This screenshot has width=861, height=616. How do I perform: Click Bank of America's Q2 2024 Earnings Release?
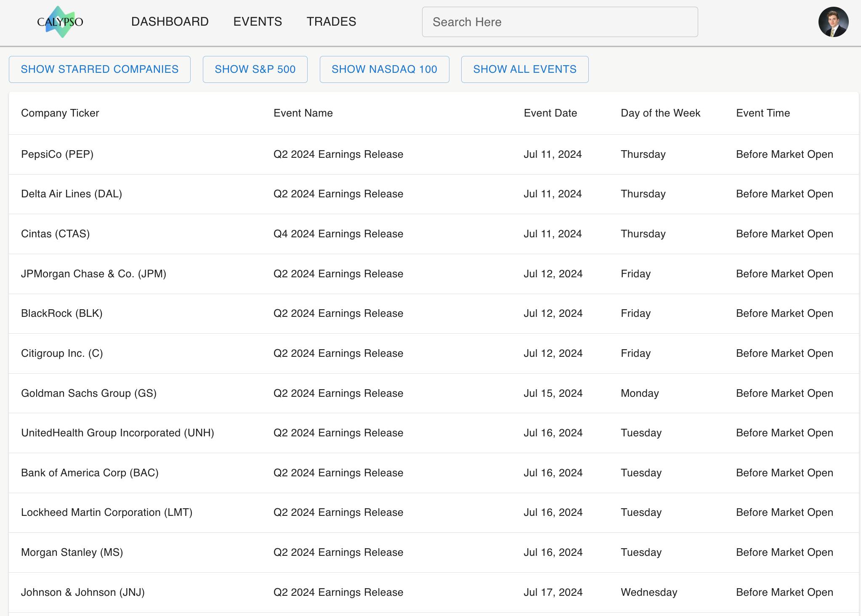point(338,473)
